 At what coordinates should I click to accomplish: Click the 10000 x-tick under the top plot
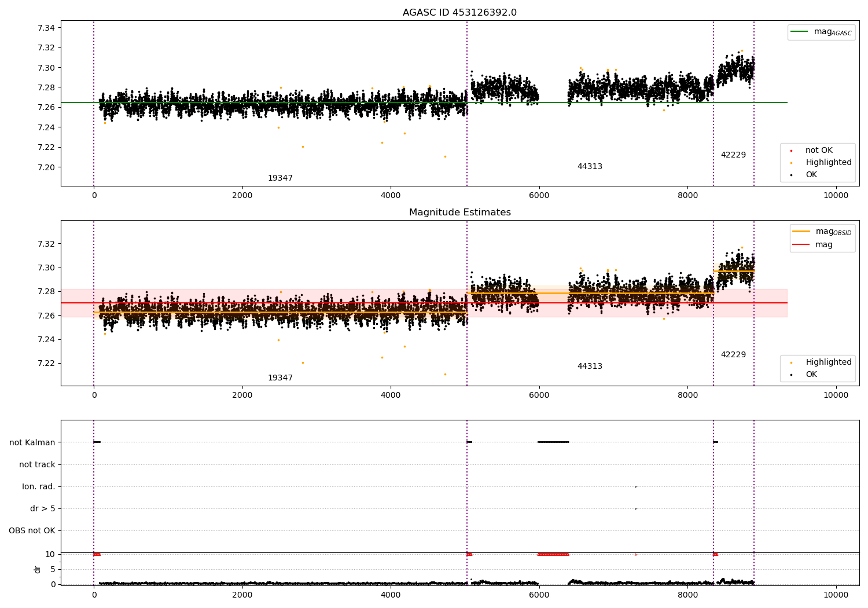[x=836, y=196]
